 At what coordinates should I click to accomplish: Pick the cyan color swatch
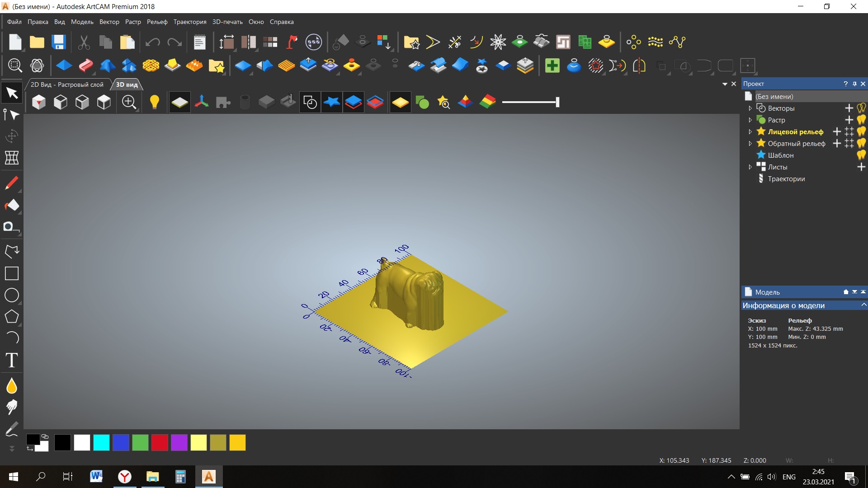coord(101,442)
